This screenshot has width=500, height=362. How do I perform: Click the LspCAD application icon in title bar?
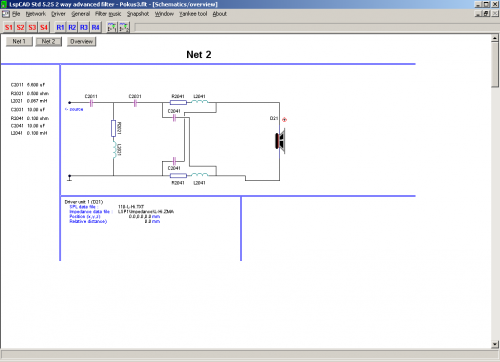[4, 4]
